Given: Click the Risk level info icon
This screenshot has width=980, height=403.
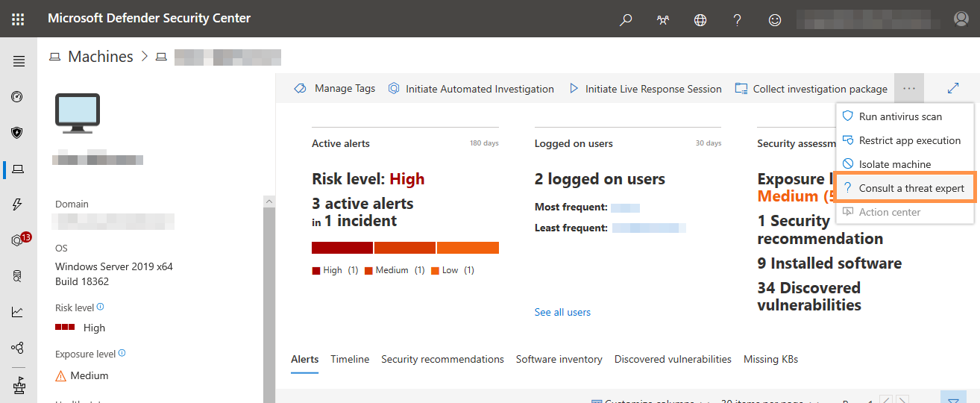Looking at the screenshot, I should tap(101, 307).
